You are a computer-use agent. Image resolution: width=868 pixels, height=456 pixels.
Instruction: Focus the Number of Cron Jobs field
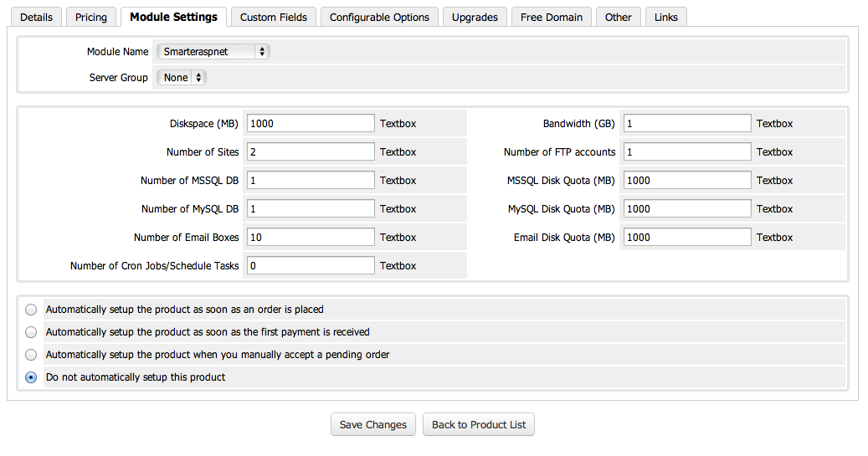(x=311, y=266)
